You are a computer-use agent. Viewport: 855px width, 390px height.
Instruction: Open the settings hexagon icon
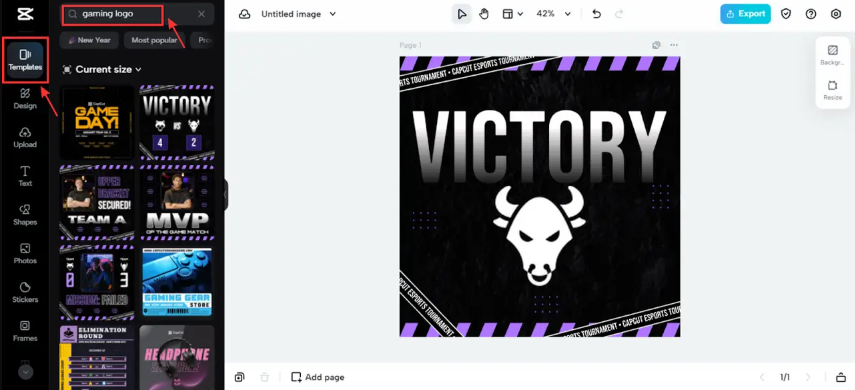pos(836,14)
